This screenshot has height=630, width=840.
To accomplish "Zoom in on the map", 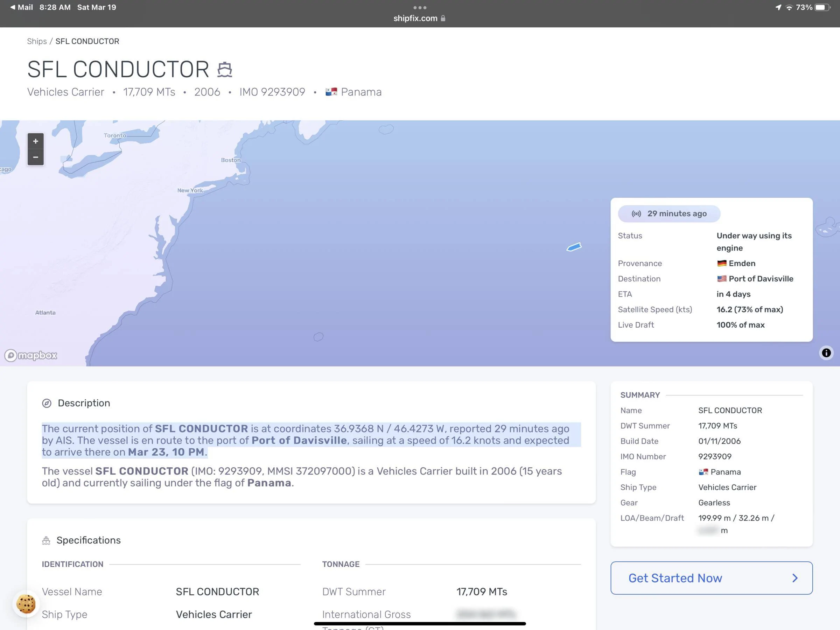I will (x=35, y=141).
